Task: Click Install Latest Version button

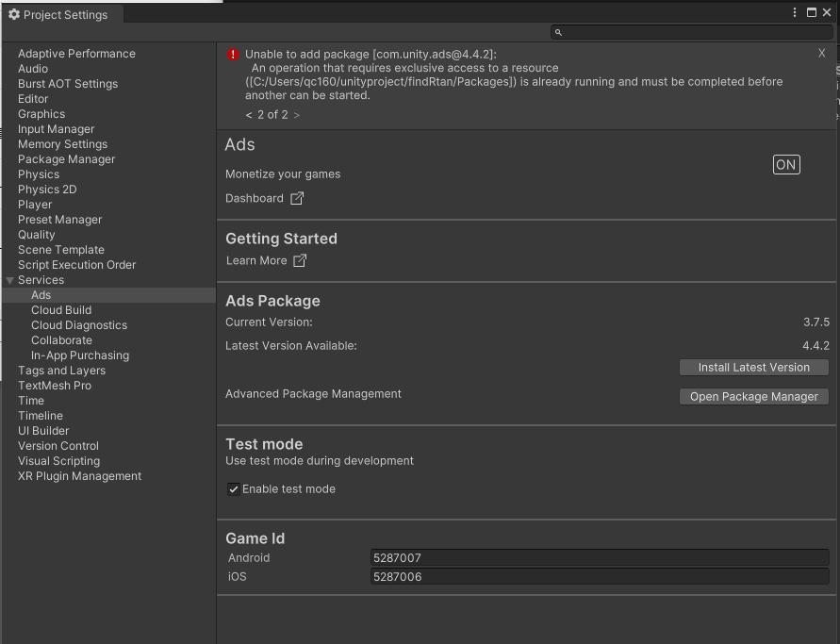Action: click(754, 367)
